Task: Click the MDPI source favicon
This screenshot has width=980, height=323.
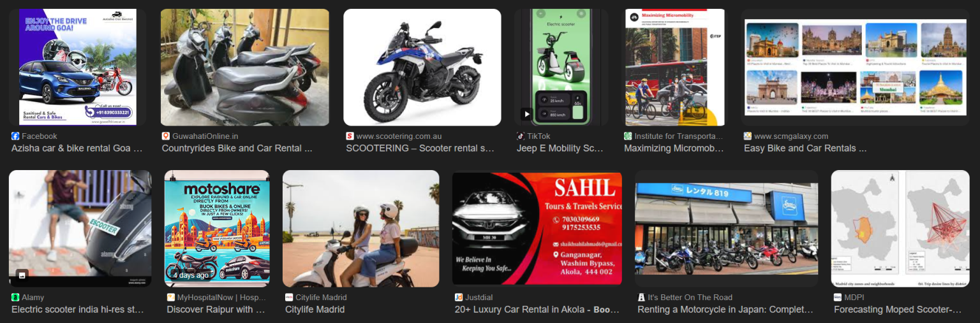Action: (838, 298)
